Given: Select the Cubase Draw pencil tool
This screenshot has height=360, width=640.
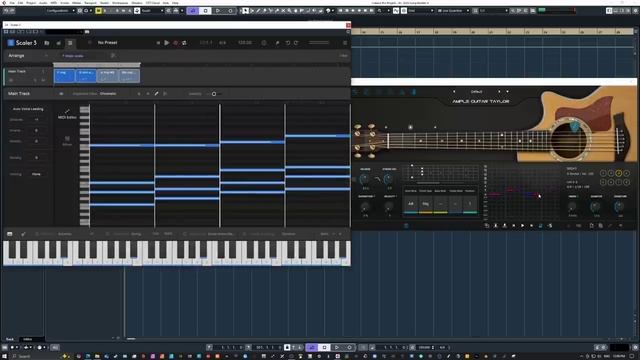Looking at the screenshot, I should point(258,11).
